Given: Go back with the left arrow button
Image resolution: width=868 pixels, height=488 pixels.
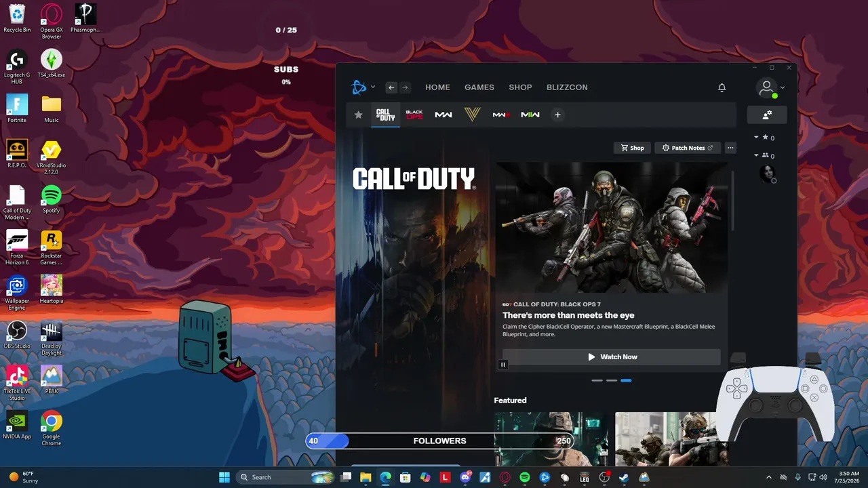Looking at the screenshot, I should (x=391, y=87).
